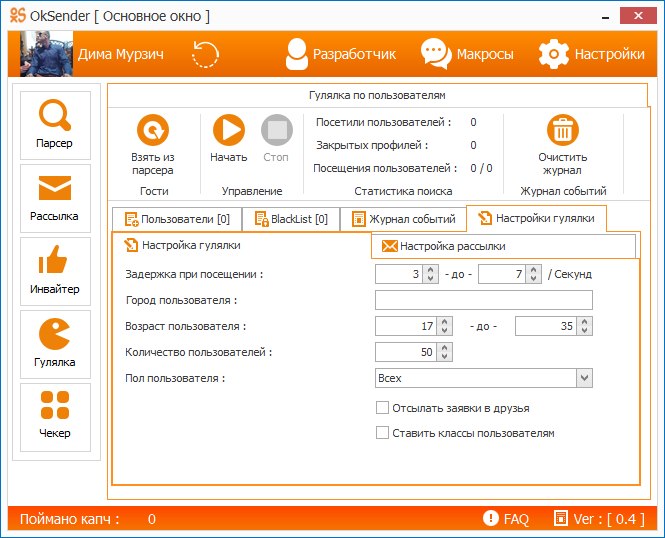The height and width of the screenshot is (538, 665).
Task: Click the users count field showing 50
Action: coord(406,352)
